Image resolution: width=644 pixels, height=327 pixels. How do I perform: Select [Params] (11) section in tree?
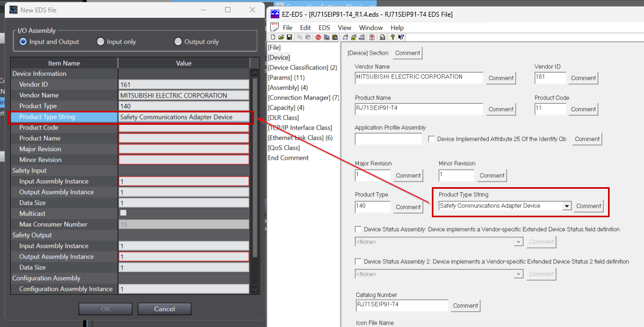tap(286, 77)
